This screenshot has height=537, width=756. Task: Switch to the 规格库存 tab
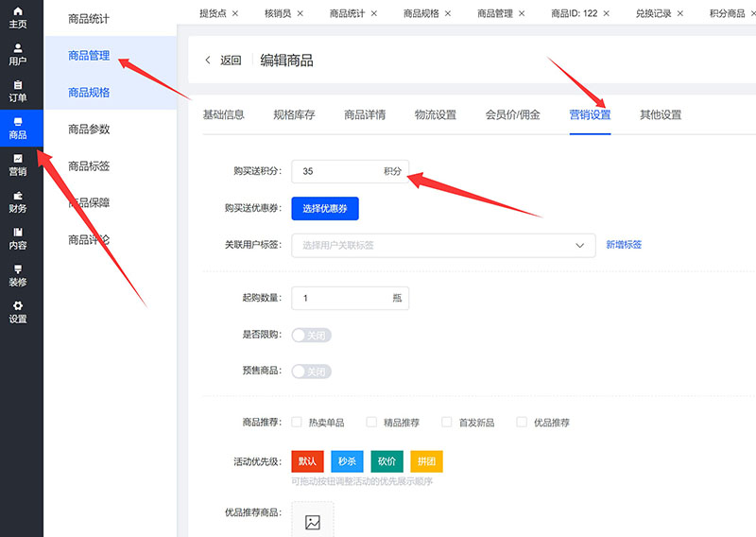pos(294,115)
